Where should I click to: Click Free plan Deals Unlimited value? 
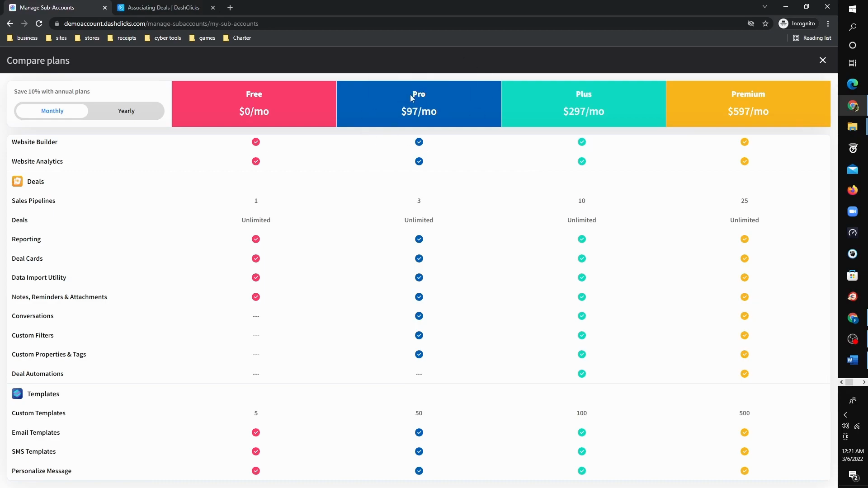[256, 220]
